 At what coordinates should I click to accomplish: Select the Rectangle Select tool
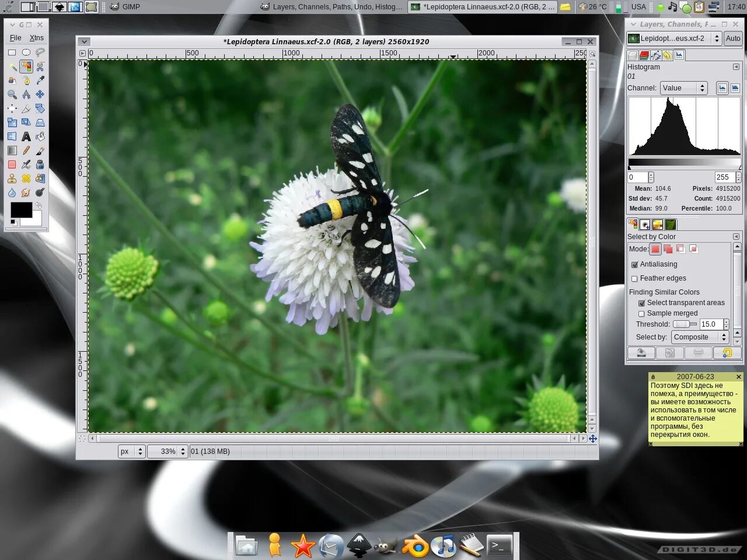[12, 52]
